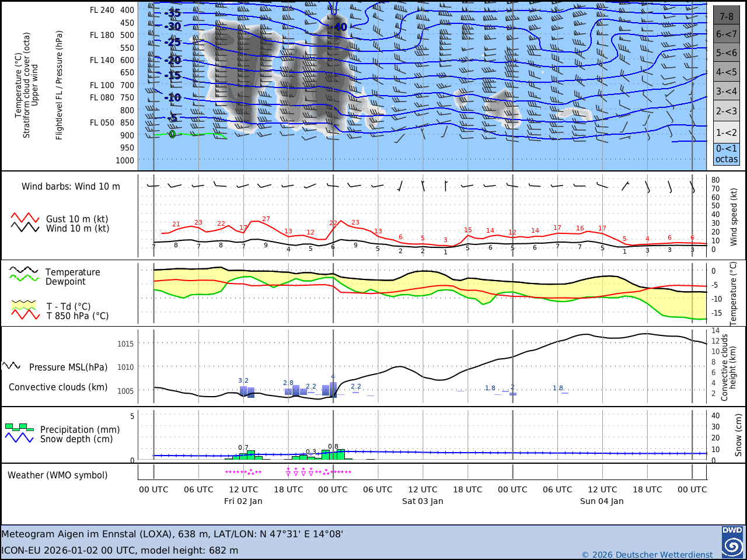Click the 1000 hPa pressure level label
The image size is (747, 560).
(125, 161)
